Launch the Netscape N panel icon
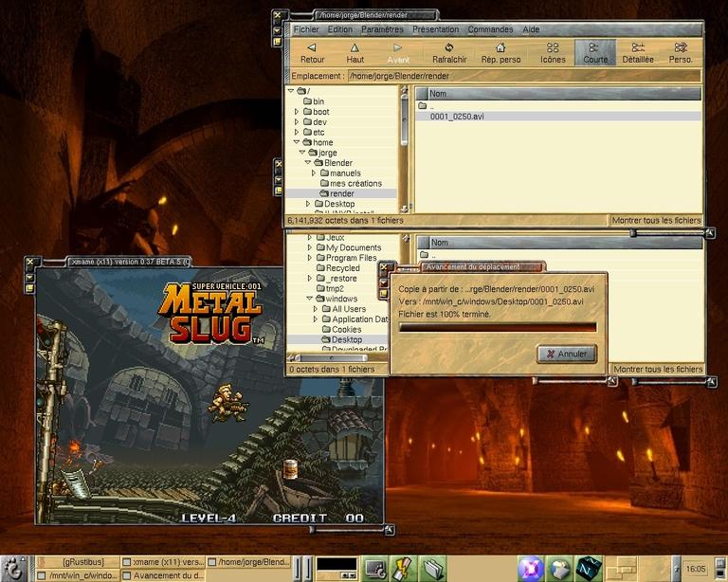This screenshot has height=582, width=728. [589, 569]
